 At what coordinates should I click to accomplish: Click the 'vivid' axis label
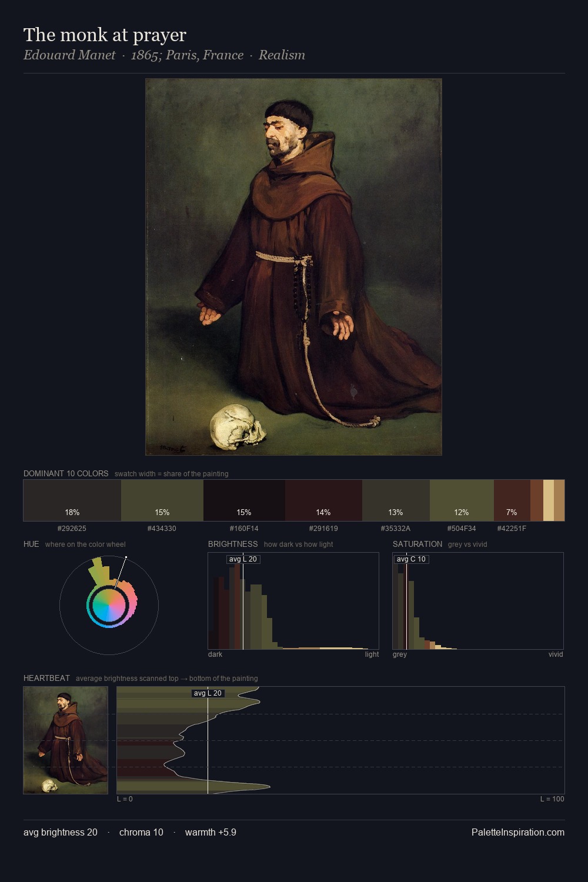tap(556, 654)
